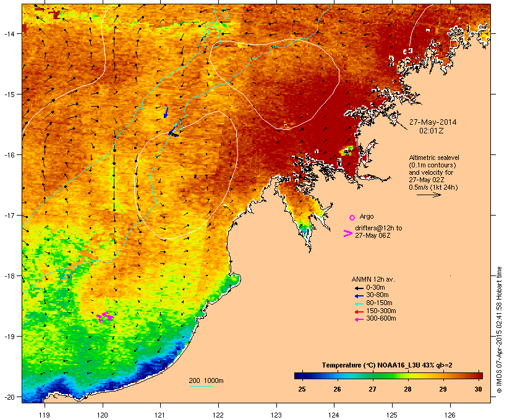Click the '200 1000m' contour label
507x420 pixels.
pos(206,380)
